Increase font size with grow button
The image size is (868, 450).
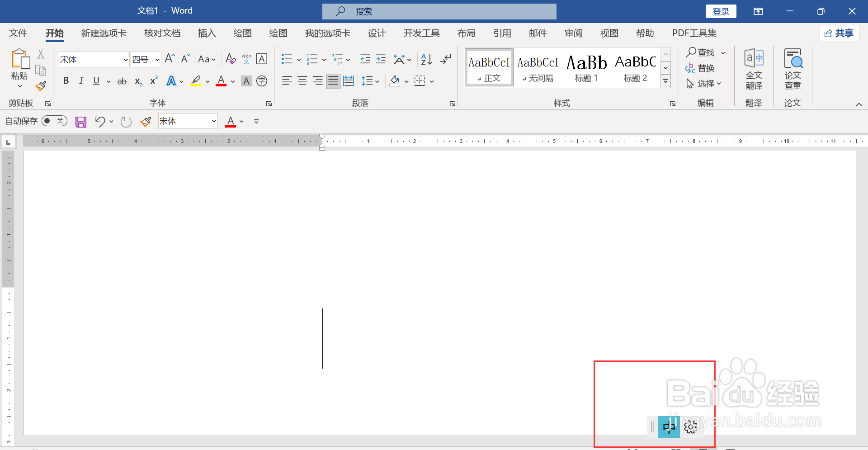pyautogui.click(x=170, y=59)
